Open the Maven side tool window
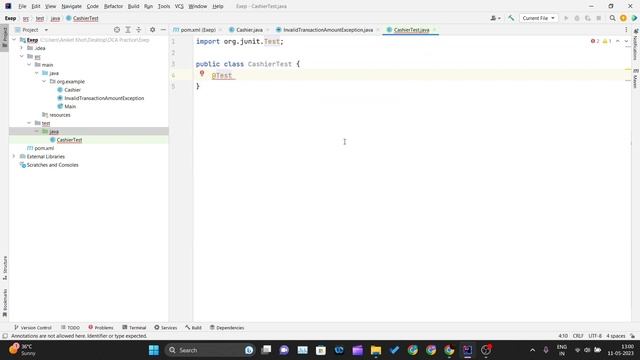Image resolution: width=640 pixels, height=360 pixels. tap(636, 78)
